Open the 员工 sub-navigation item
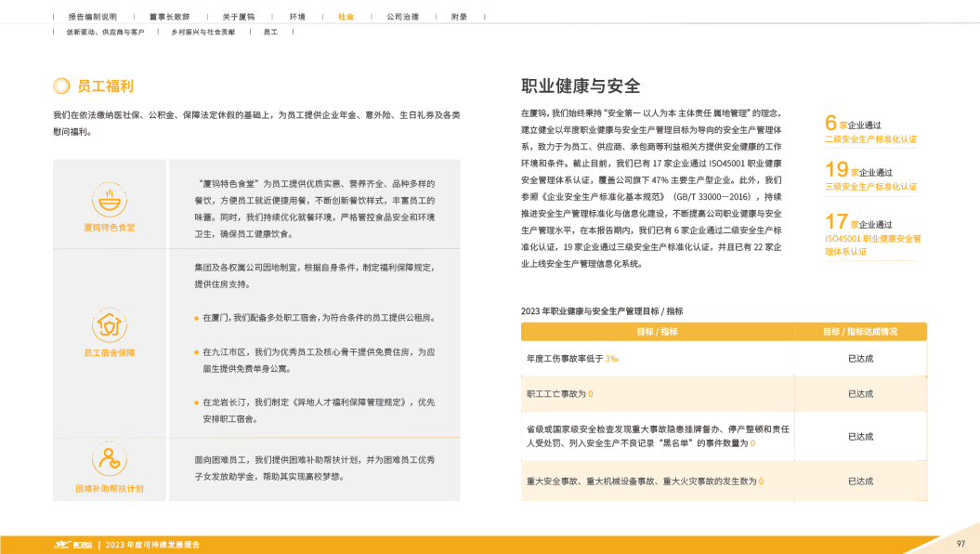980x554 pixels. coord(270,33)
